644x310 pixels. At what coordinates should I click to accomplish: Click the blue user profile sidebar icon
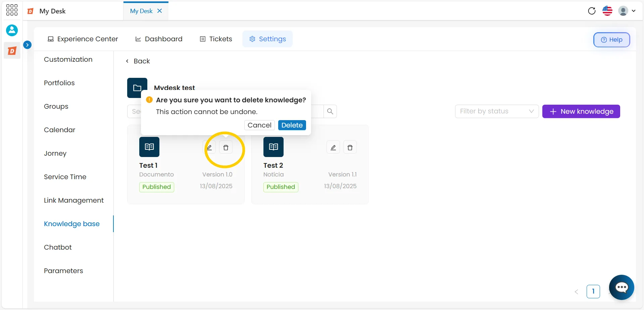[x=12, y=31]
